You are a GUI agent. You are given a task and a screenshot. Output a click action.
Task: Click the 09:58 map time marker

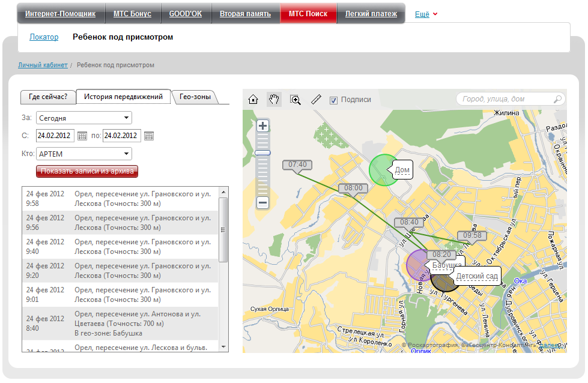coord(472,235)
